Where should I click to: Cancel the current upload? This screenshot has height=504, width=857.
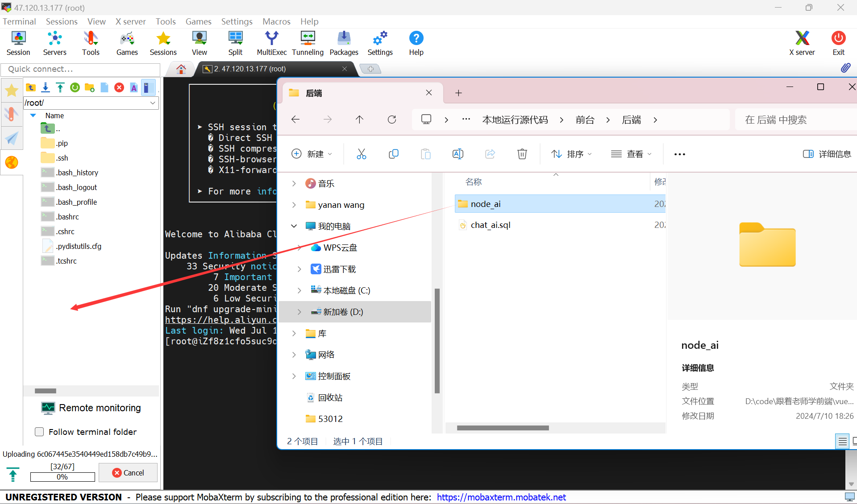[x=128, y=473]
